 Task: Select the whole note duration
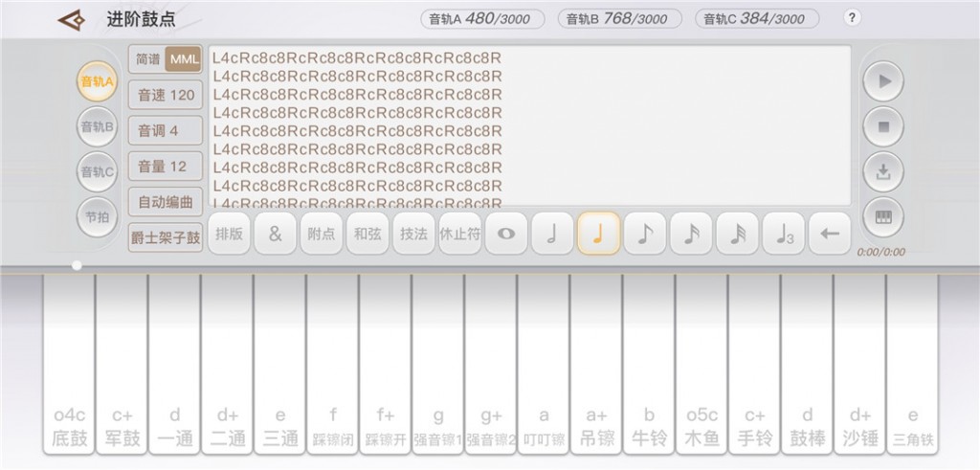(x=506, y=234)
